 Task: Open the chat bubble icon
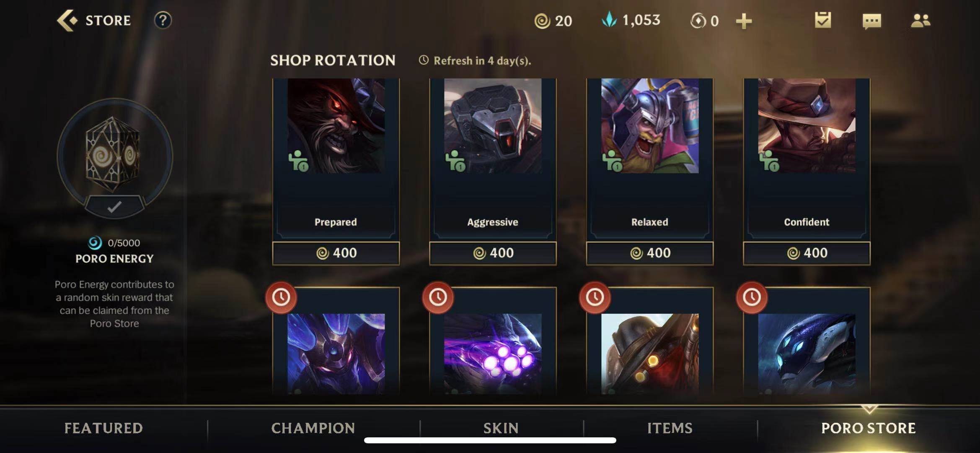click(872, 21)
